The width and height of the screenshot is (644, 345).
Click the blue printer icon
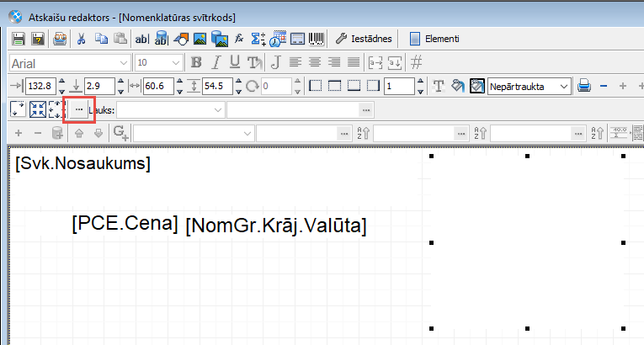pos(584,86)
